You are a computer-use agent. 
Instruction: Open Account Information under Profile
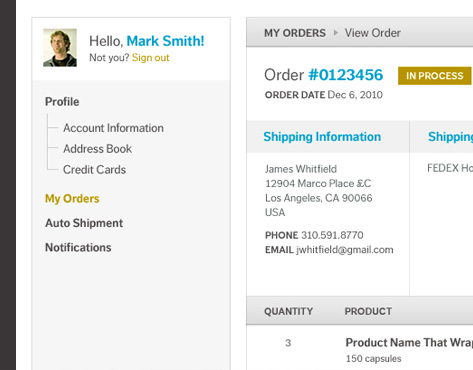[x=113, y=128]
